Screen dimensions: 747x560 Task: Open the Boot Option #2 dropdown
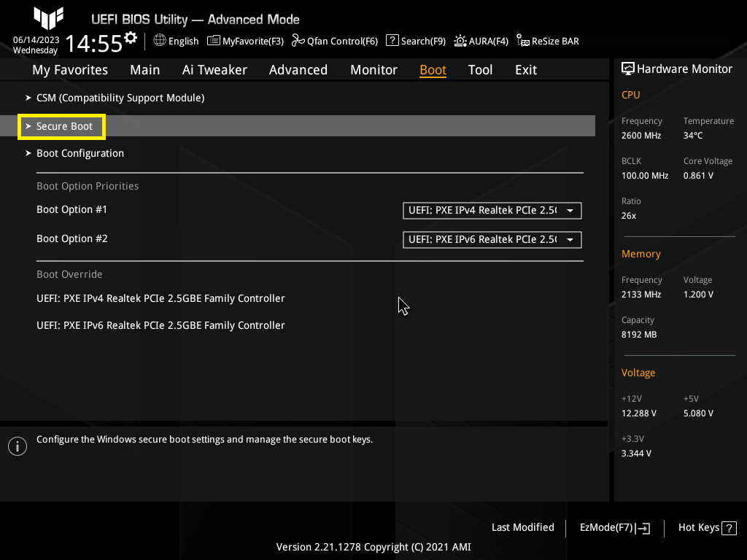pos(492,239)
